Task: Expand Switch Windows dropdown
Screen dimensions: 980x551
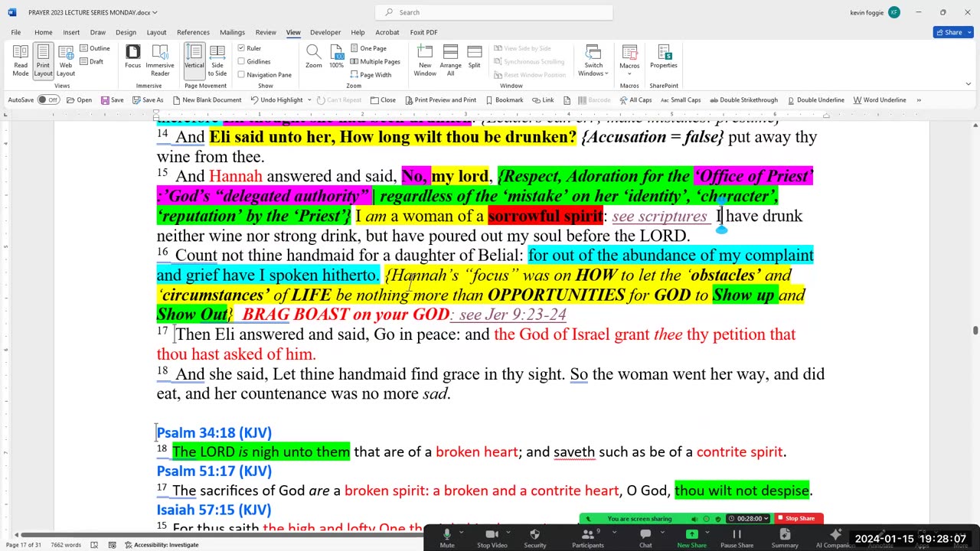Action: 593,60
